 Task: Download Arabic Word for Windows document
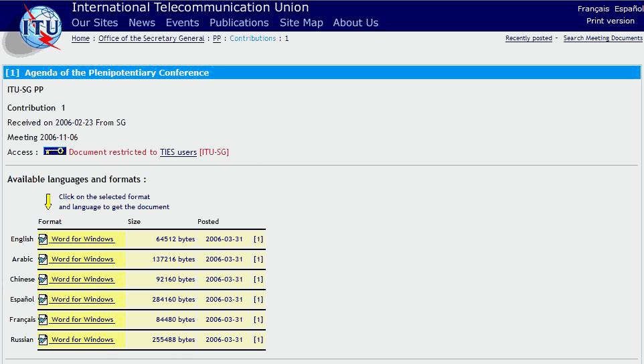point(82,259)
